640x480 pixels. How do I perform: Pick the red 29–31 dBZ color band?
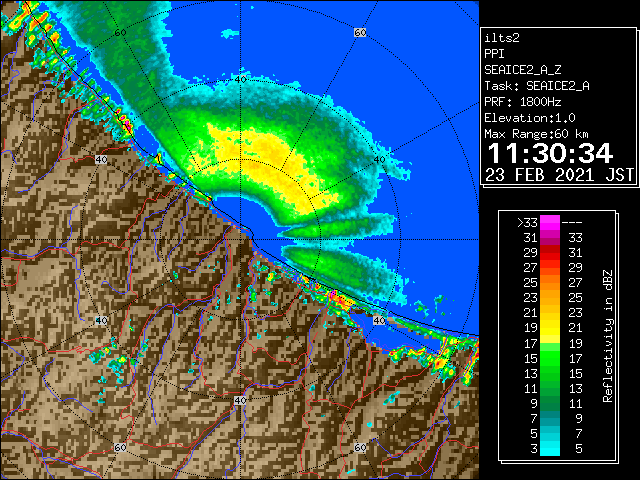[550, 253]
